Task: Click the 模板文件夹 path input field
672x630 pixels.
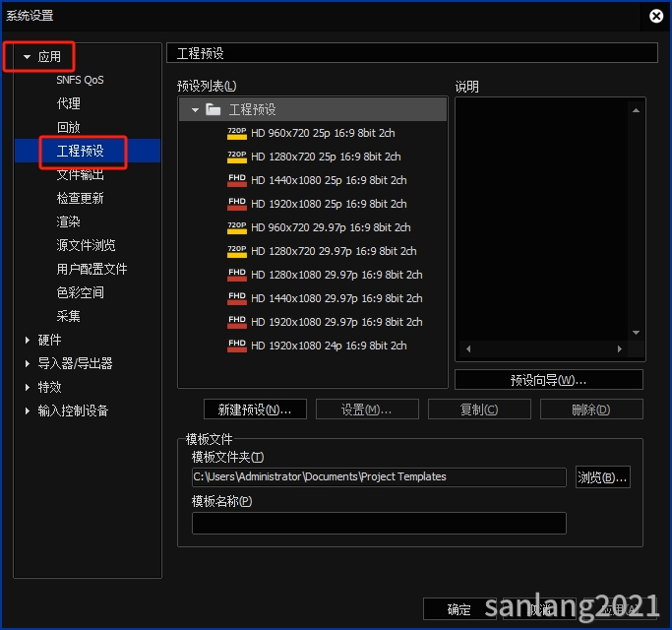Action: [x=379, y=477]
